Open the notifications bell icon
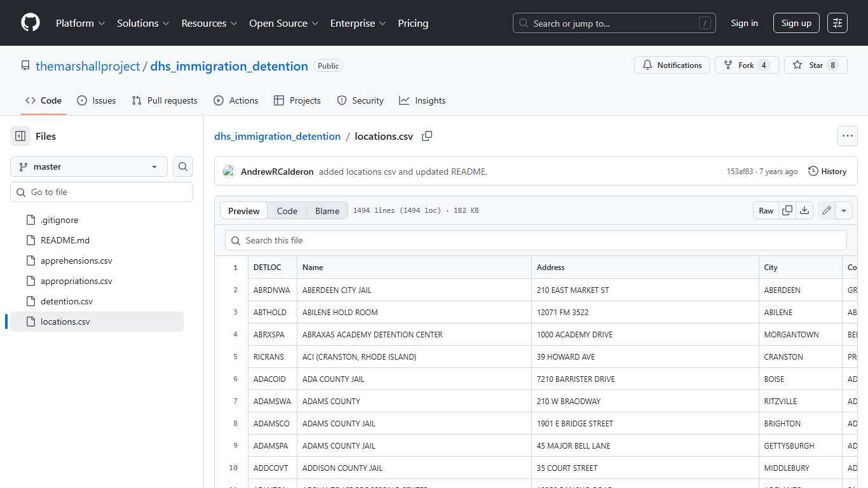Image resolution: width=868 pixels, height=488 pixels. [648, 64]
